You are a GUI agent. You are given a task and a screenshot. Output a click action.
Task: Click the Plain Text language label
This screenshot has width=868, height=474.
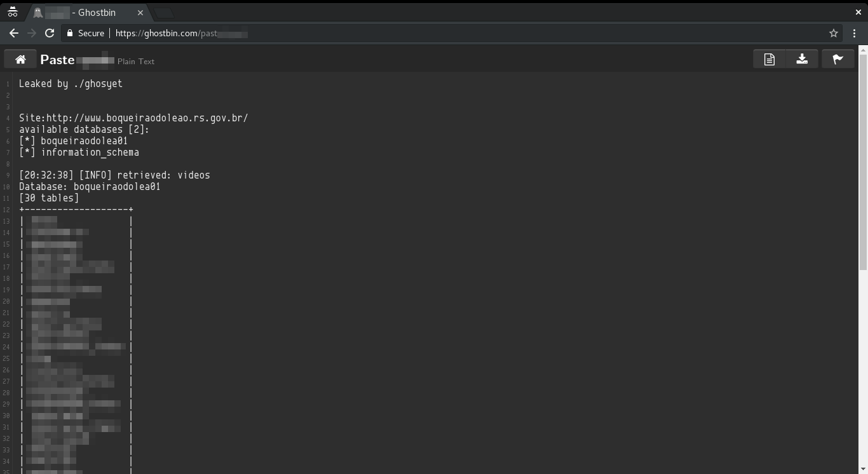click(x=136, y=62)
